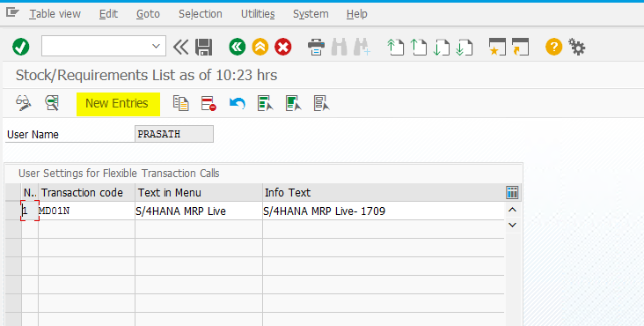The height and width of the screenshot is (326, 644).
Task: Open Help via the question mark icon
Action: [x=553, y=47]
